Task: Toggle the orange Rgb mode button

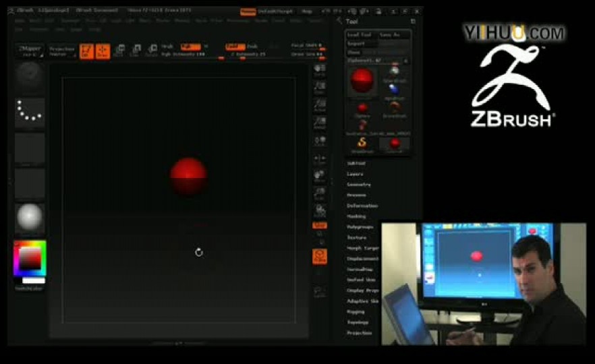Action: point(191,47)
